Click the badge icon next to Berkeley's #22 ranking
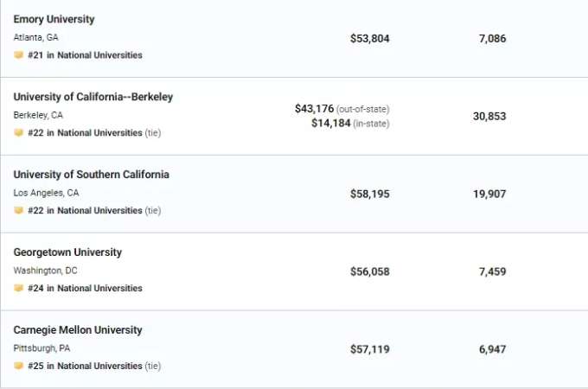 pos(18,132)
